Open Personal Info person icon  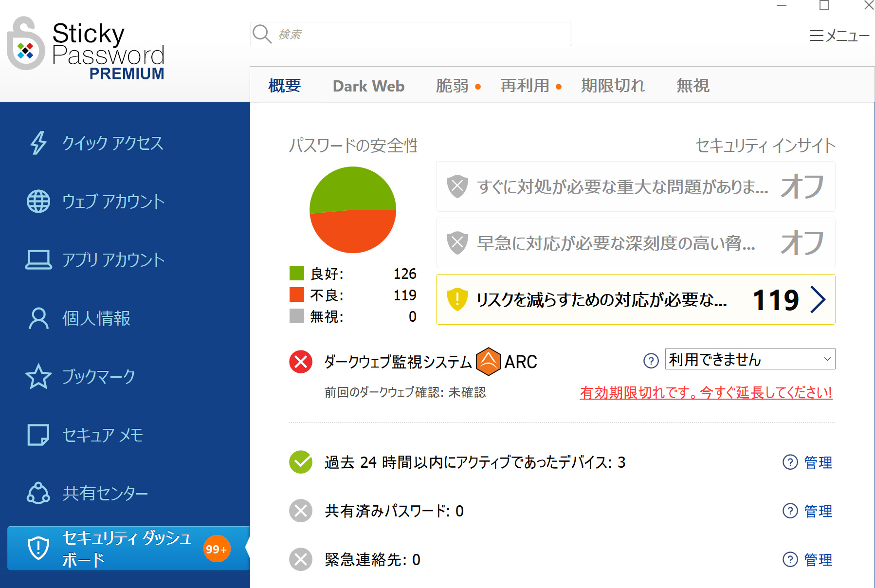pos(38,318)
